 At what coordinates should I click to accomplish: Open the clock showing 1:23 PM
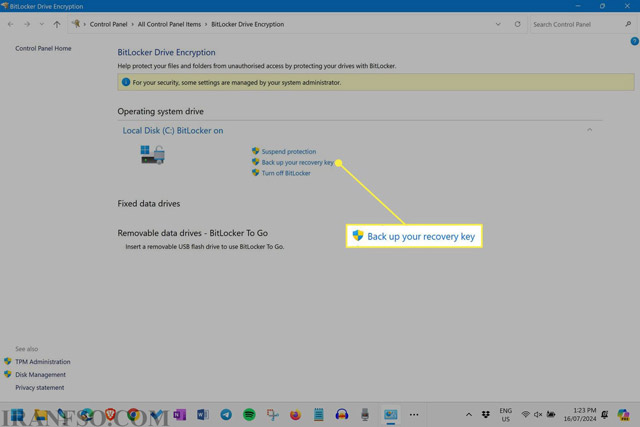[580, 414]
